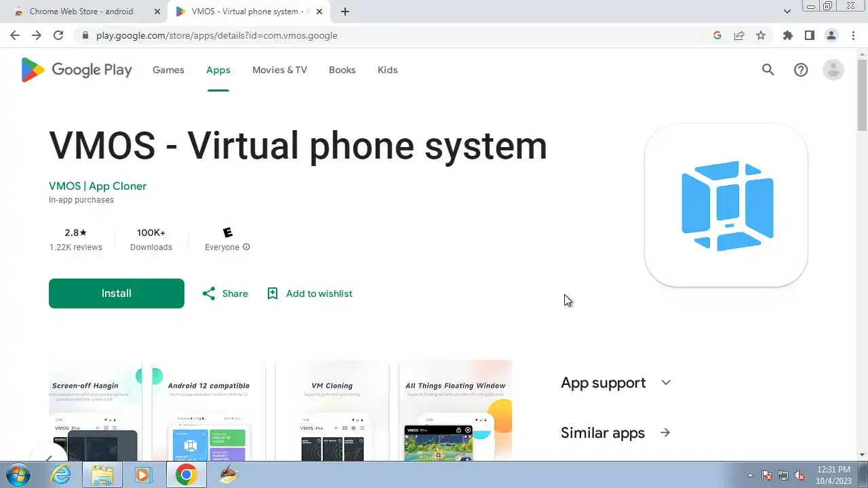Click the 2.8 star rating reviews
Screen dimensions: 868x488
(76, 240)
